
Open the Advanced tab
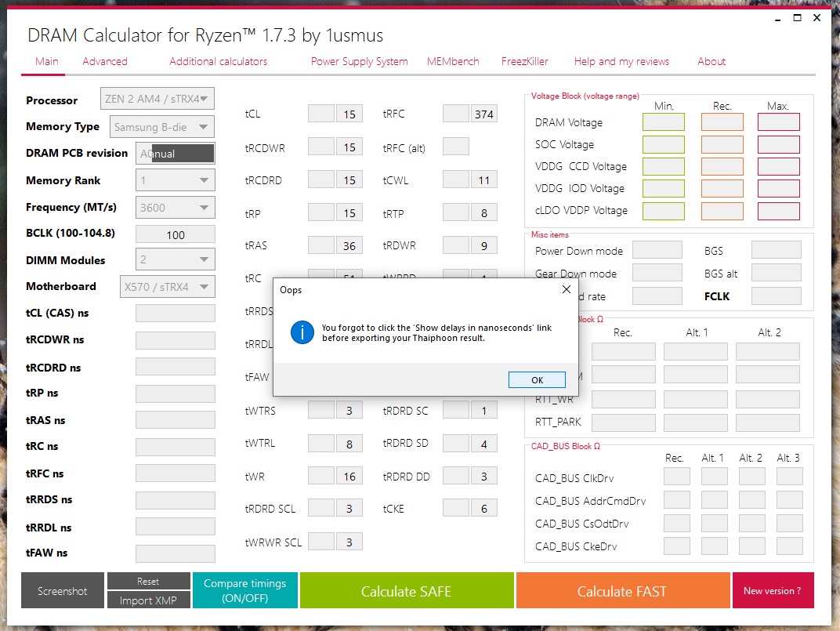(x=105, y=61)
